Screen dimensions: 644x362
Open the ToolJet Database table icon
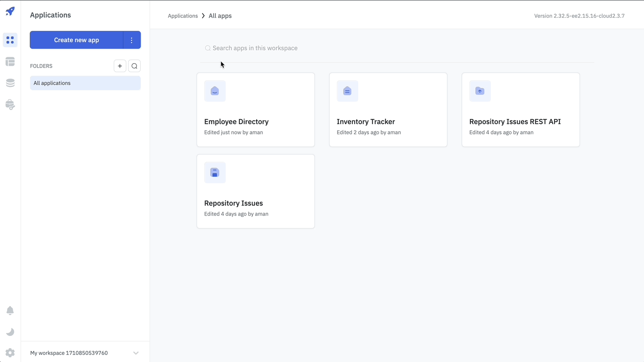[10, 61]
